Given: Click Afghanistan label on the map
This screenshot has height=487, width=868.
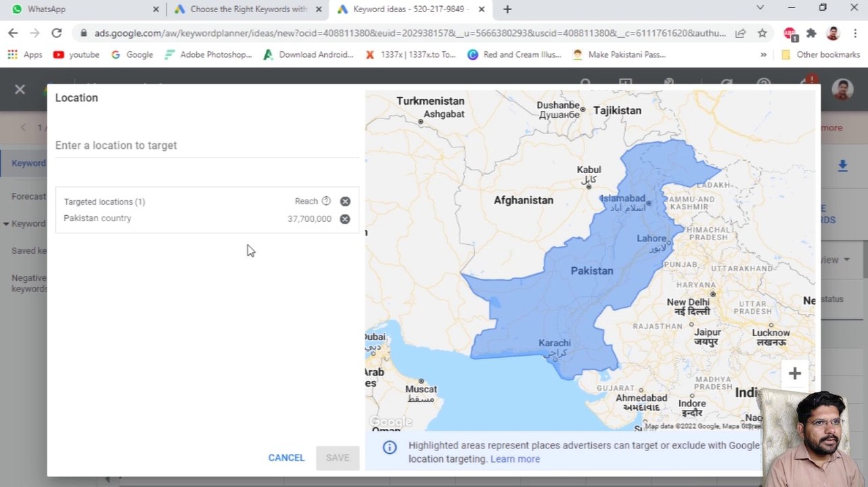Looking at the screenshot, I should point(524,200).
